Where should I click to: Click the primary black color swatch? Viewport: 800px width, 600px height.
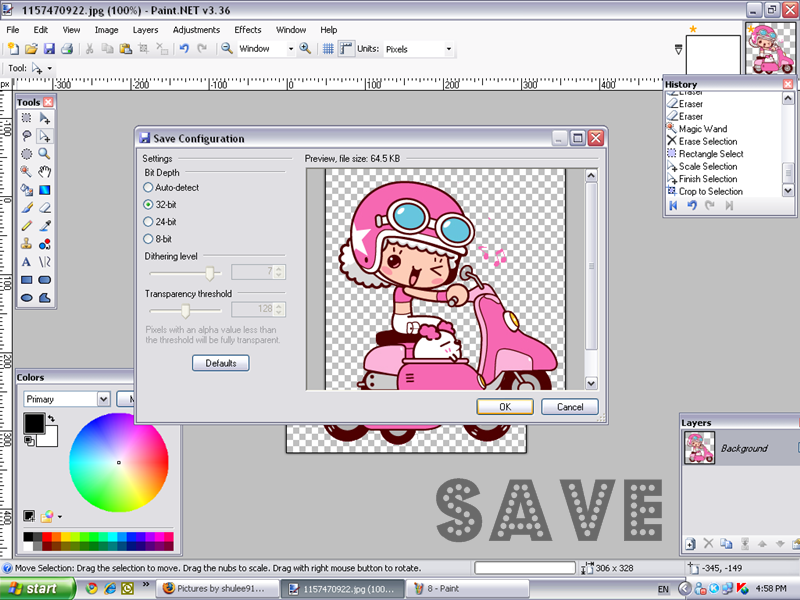(x=34, y=424)
